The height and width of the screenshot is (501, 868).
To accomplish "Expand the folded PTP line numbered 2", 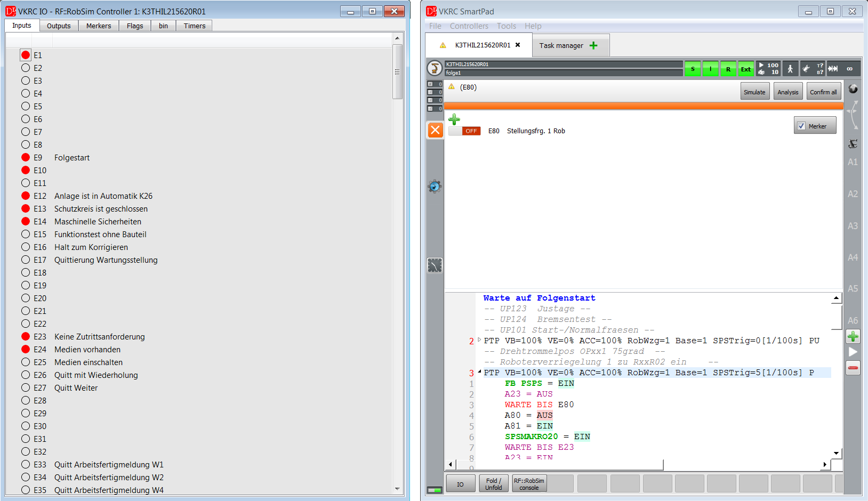I will click(479, 340).
